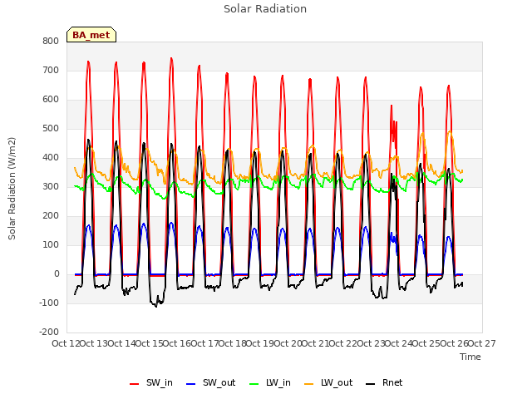Click the green LW_in legend swatch

254,384
